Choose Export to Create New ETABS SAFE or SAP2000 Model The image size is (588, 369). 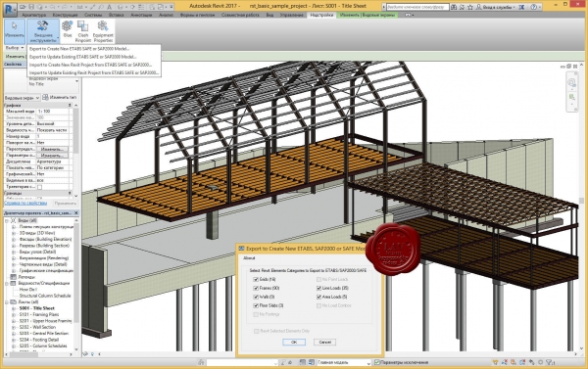pos(79,49)
